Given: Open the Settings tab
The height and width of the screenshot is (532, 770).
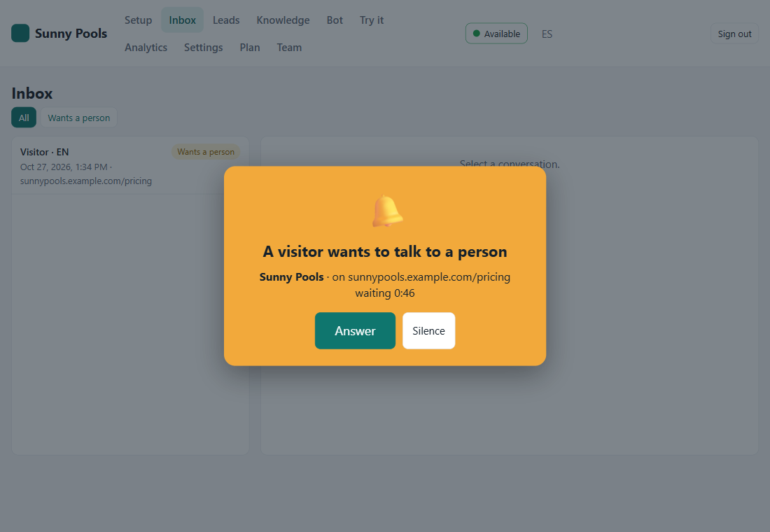Looking at the screenshot, I should [203, 48].
